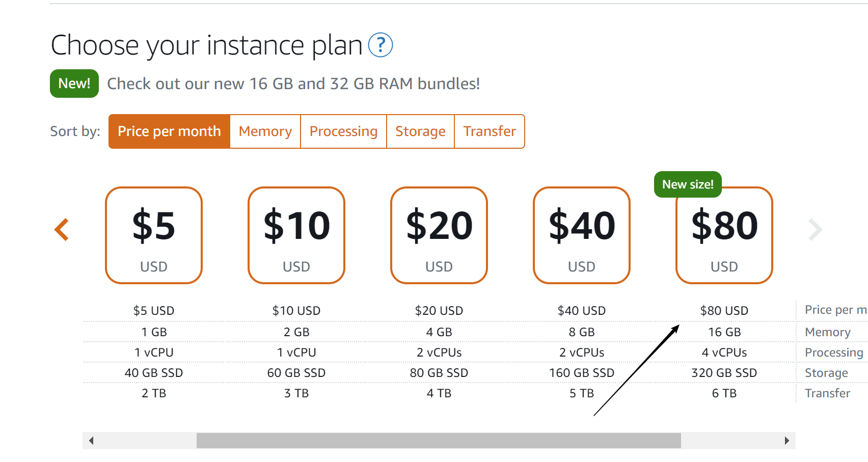
Task: Select the $5 USD plan
Action: coord(154,235)
